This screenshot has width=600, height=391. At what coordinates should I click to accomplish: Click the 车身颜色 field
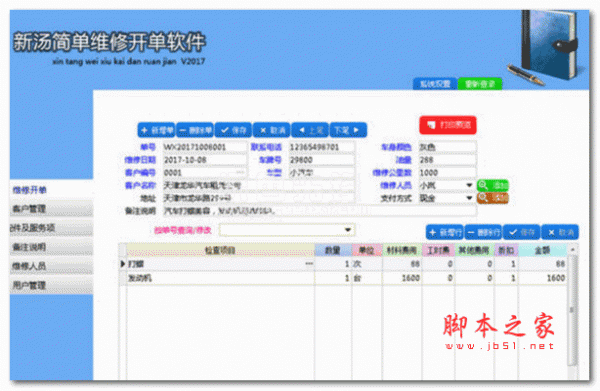click(447, 147)
